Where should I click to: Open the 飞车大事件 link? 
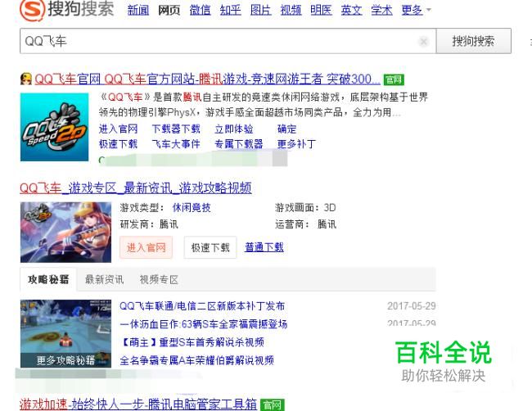[x=176, y=144]
